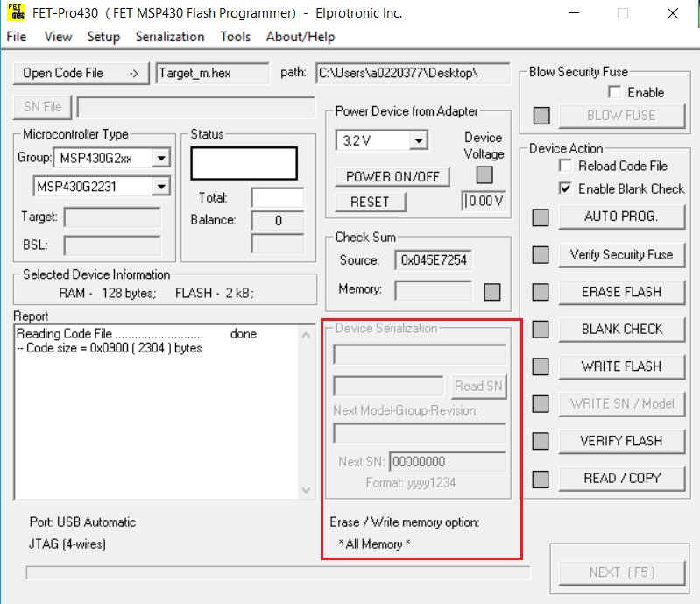Open the File menu
The width and height of the screenshot is (700, 604).
click(x=17, y=37)
